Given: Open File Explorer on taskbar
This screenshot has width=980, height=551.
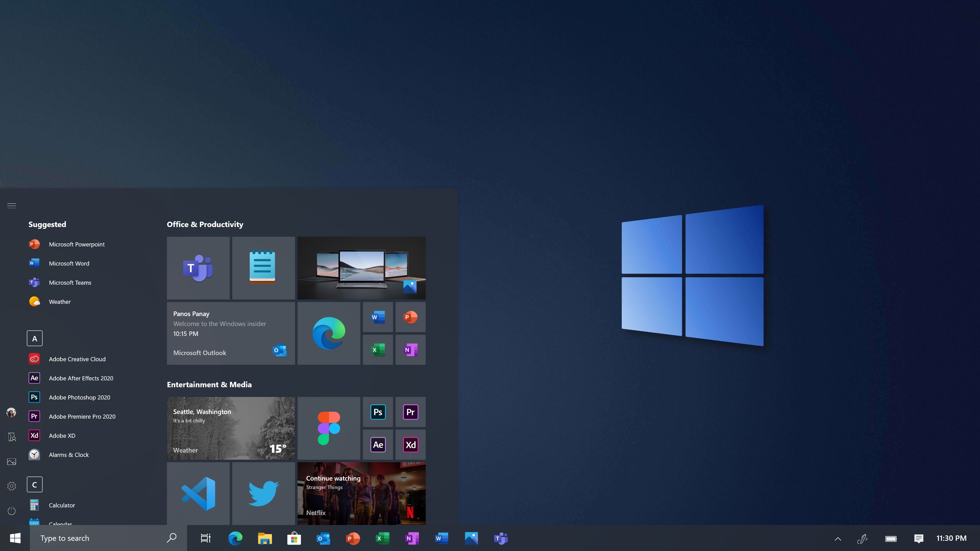Looking at the screenshot, I should [x=265, y=538].
